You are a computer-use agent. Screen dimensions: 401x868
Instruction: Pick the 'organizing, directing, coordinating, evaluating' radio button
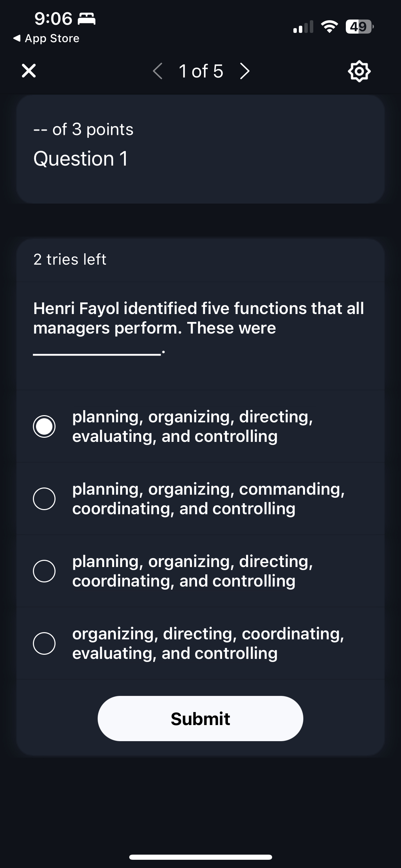44,643
